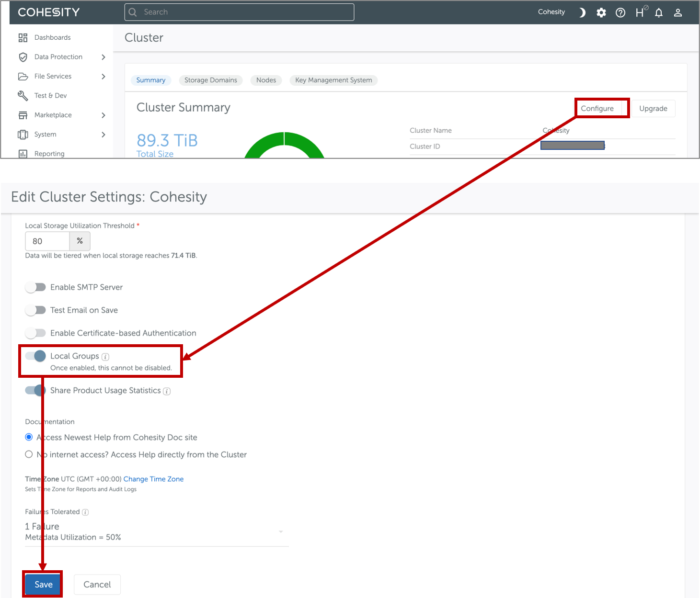Open the user profile icon
Screen dimensions: 700x598
678,12
